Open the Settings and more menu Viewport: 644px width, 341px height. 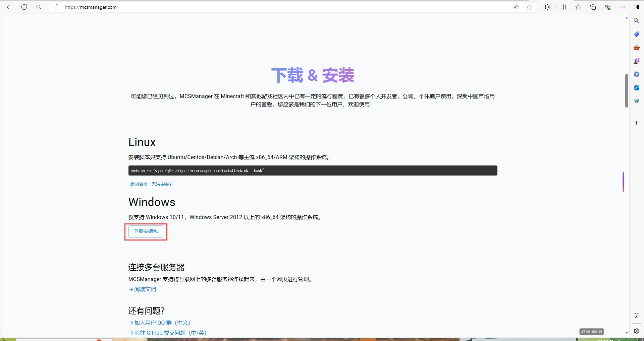(x=623, y=7)
